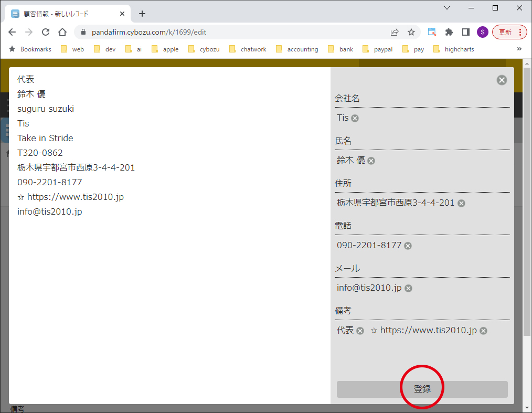Click the site lock icon in address bar

pos(83,32)
